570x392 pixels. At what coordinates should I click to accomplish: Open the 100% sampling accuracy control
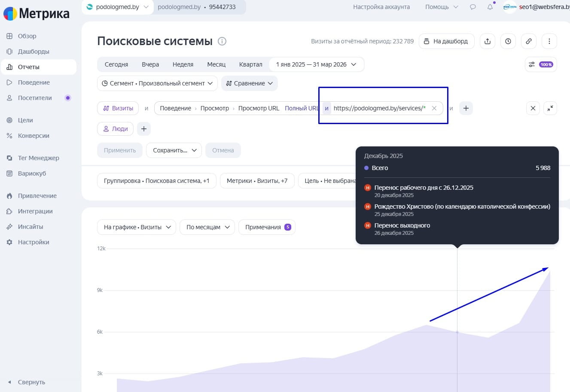point(541,64)
